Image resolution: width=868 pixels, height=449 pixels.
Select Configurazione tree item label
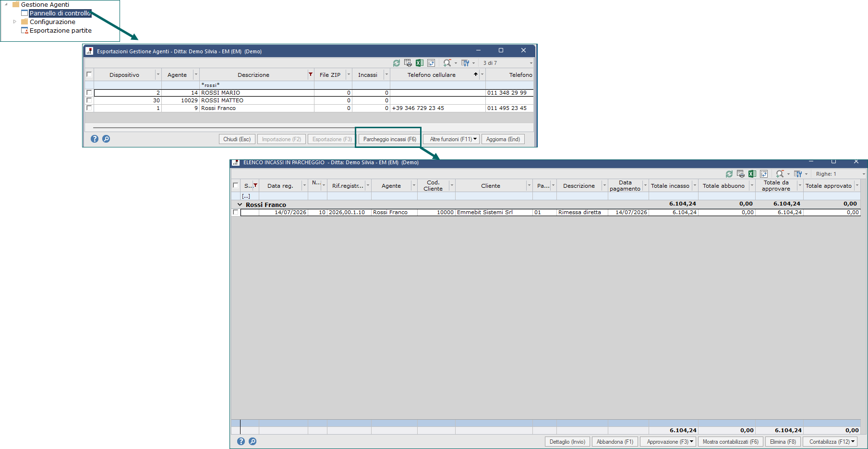(52, 22)
